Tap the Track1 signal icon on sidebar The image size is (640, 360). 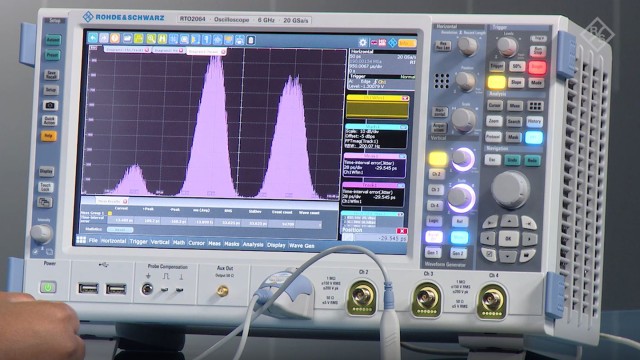pos(373,195)
